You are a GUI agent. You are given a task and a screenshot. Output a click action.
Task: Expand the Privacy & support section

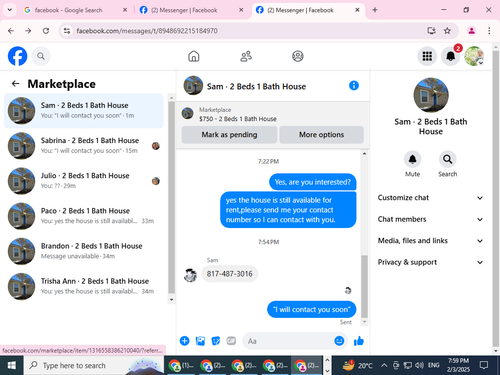(x=430, y=262)
